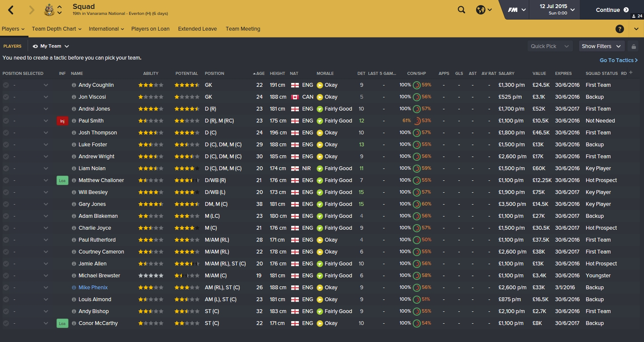Click the club badge crest icon
Image resolution: width=644 pixels, height=342 pixels.
(x=49, y=10)
